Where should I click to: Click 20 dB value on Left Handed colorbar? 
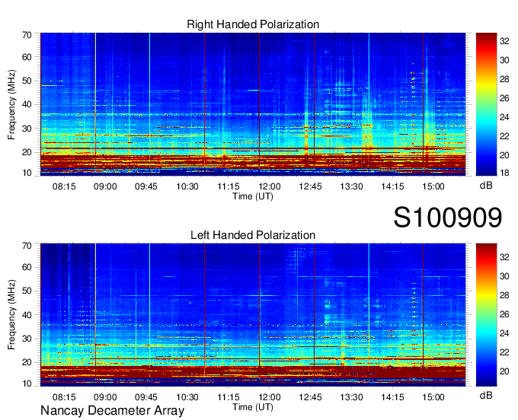[504, 371]
